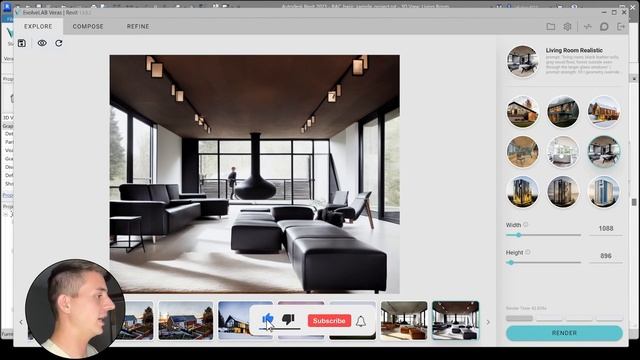This screenshot has height=360, width=640.
Task: Open the settings gear icon
Action: pos(567,27)
